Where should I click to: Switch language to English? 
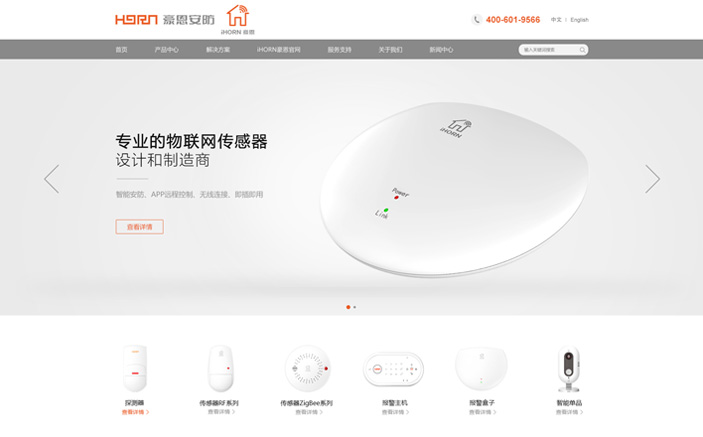(x=579, y=20)
